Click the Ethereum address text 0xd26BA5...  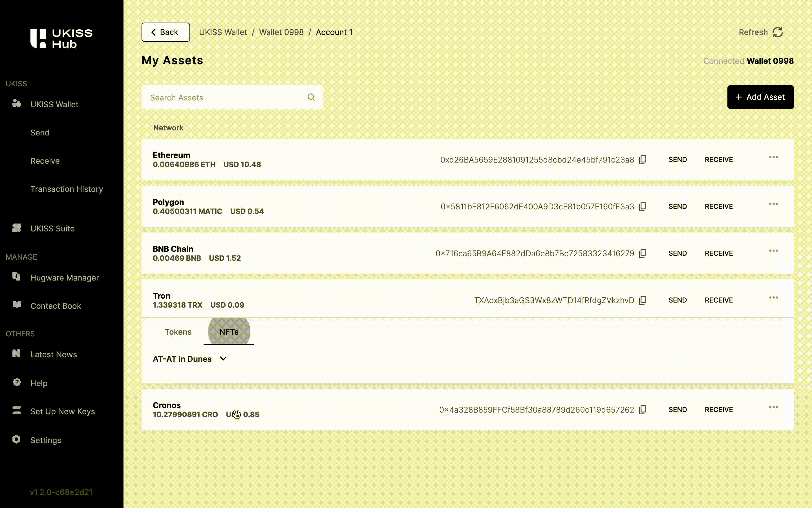[537, 159]
